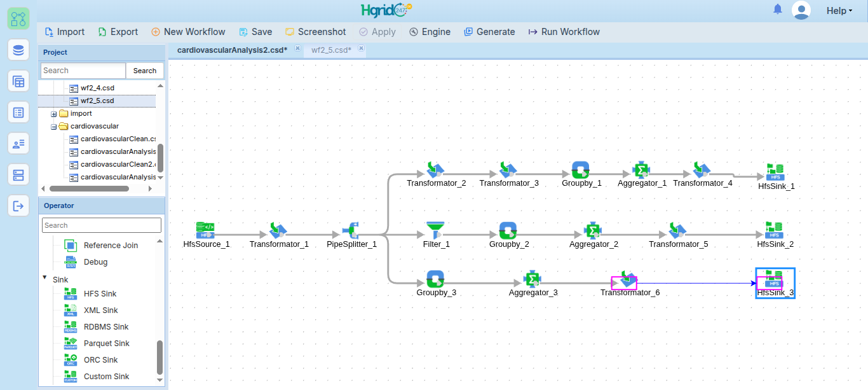
Task: Focus the Operator search field
Action: pyautogui.click(x=102, y=225)
